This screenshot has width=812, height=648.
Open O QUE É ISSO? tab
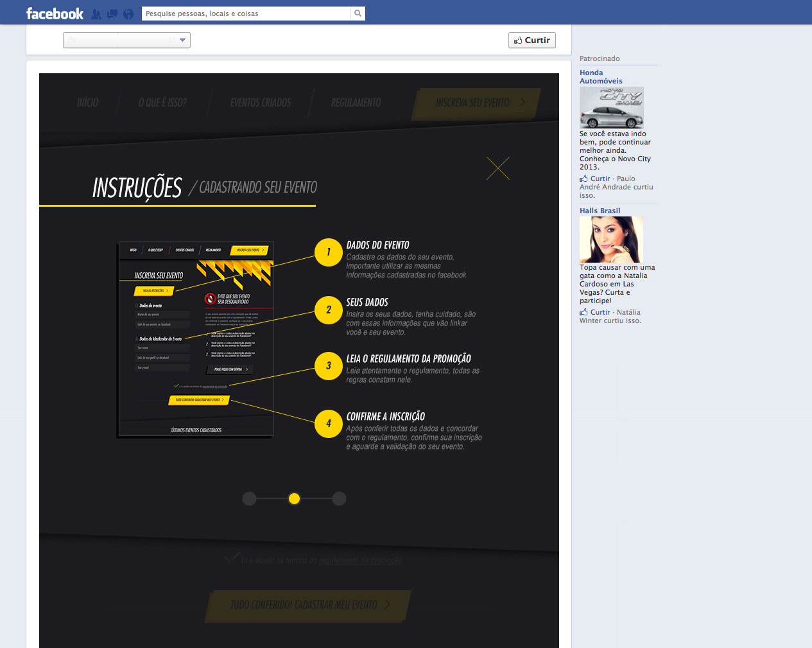162,103
